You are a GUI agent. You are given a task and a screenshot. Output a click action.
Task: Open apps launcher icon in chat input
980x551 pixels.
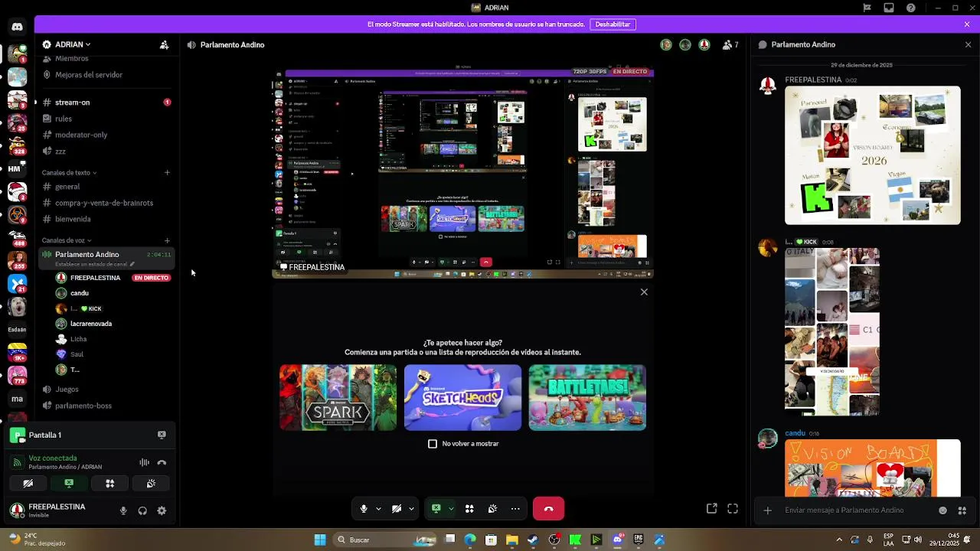[962, 510]
